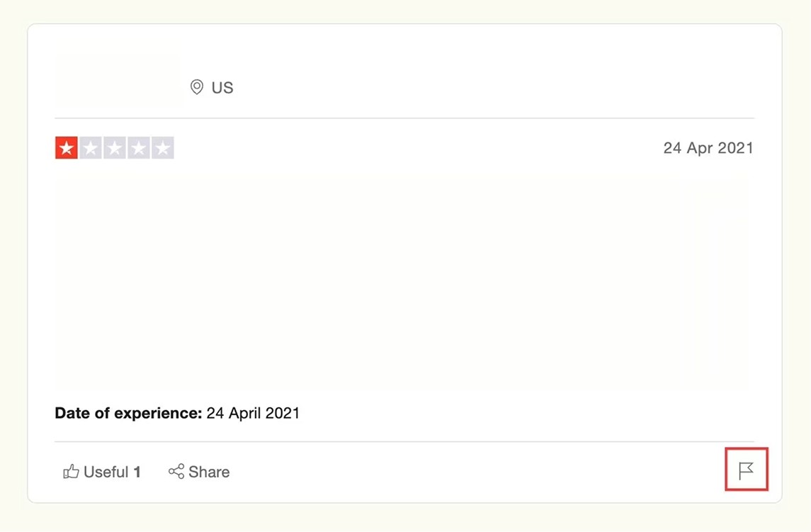Mark review helpful via the Useful label
The width and height of the screenshot is (811, 532).
[x=106, y=472]
